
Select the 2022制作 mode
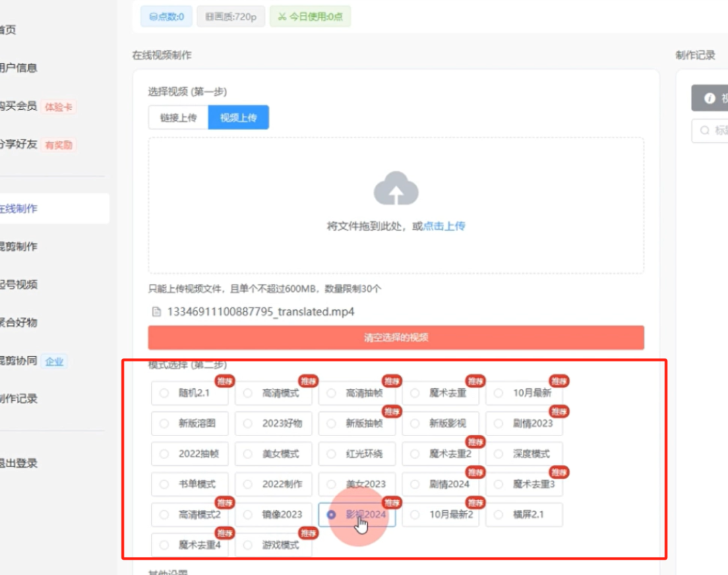(274, 484)
